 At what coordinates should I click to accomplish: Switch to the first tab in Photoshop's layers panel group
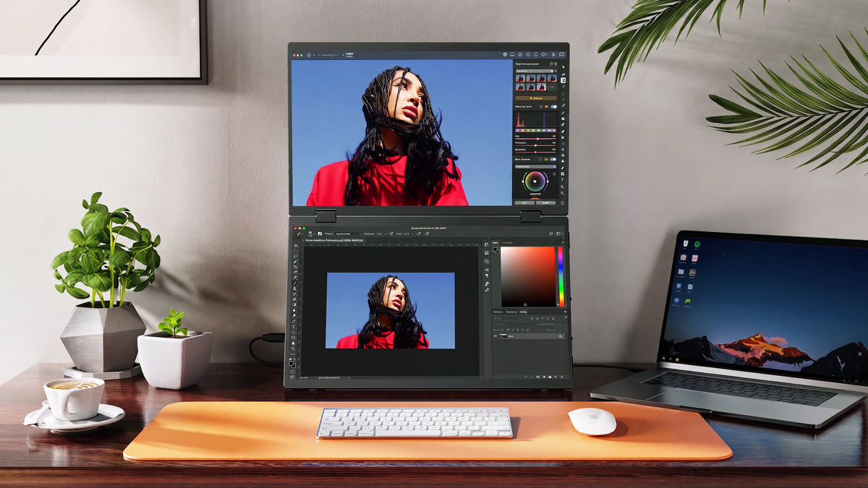[498, 312]
